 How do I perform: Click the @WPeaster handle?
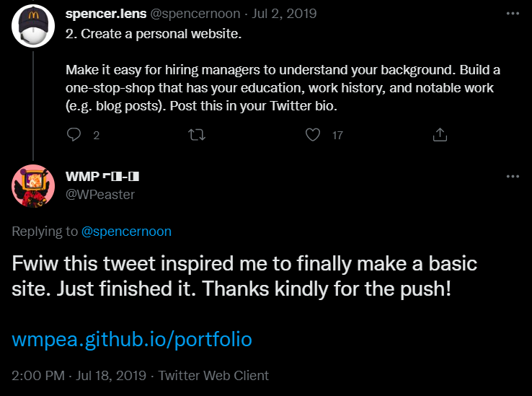point(99,194)
